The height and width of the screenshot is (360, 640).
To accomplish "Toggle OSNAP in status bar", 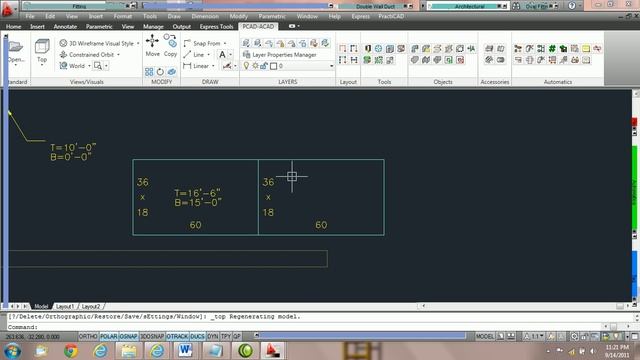I will pos(129,336).
